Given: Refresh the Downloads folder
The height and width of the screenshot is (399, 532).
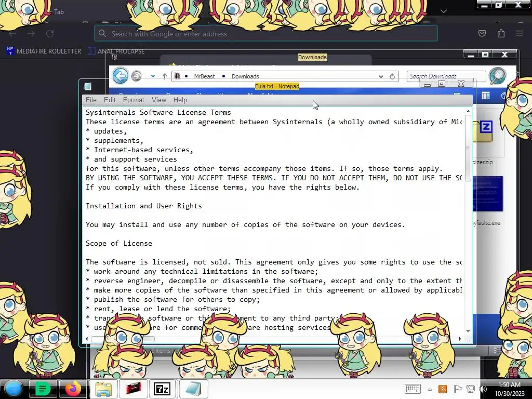Looking at the screenshot, I should [x=392, y=76].
